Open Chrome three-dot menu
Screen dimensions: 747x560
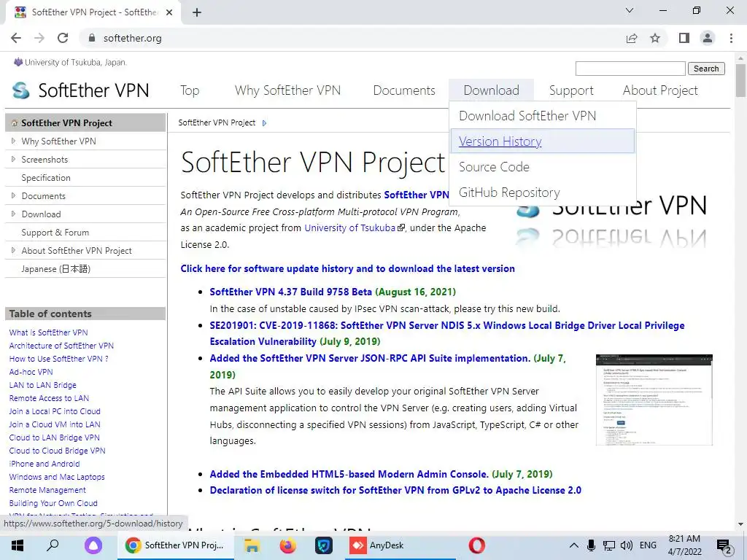pos(731,38)
